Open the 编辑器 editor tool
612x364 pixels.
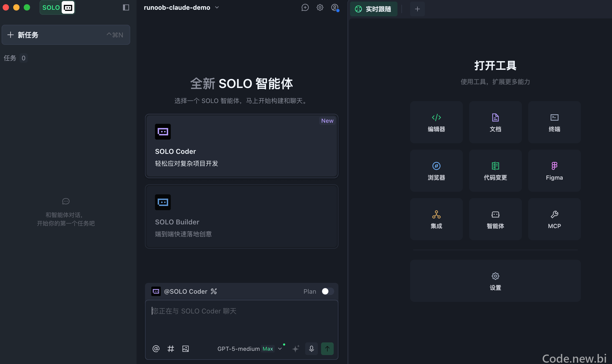(436, 122)
